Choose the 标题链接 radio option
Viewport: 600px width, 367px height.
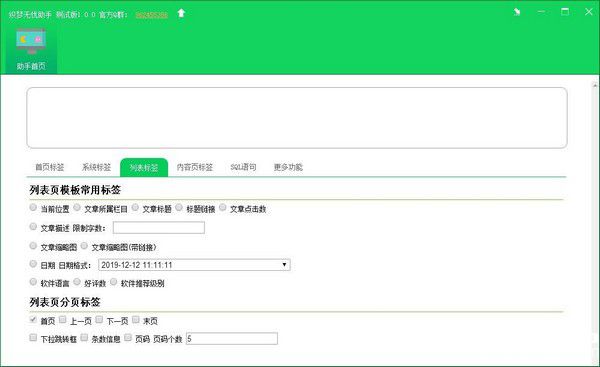click(179, 207)
